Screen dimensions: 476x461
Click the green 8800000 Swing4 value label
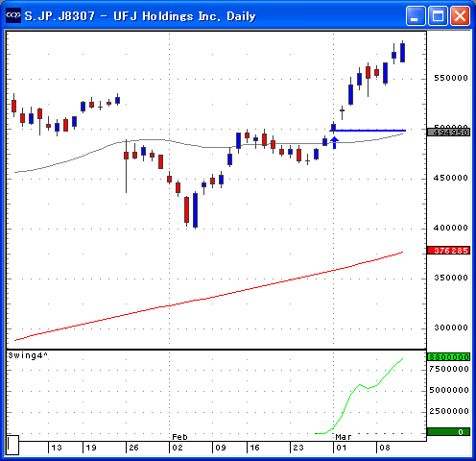coord(448,357)
